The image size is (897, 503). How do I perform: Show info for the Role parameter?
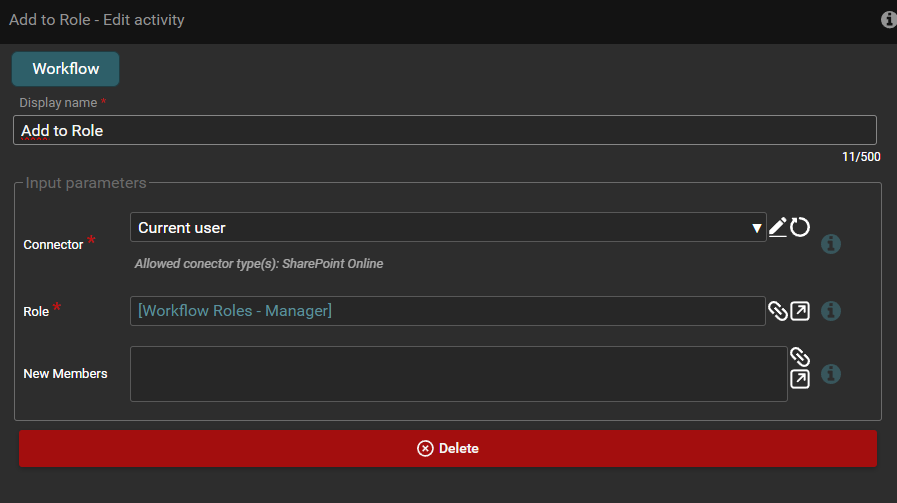point(831,311)
